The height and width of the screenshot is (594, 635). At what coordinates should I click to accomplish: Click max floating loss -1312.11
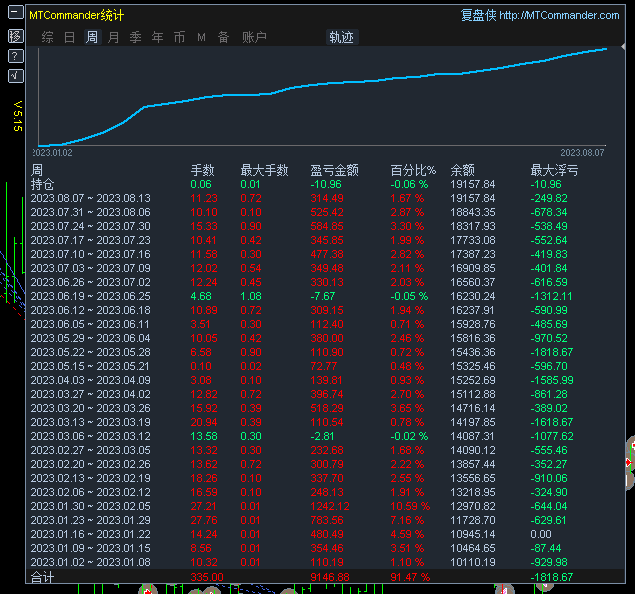(551, 296)
